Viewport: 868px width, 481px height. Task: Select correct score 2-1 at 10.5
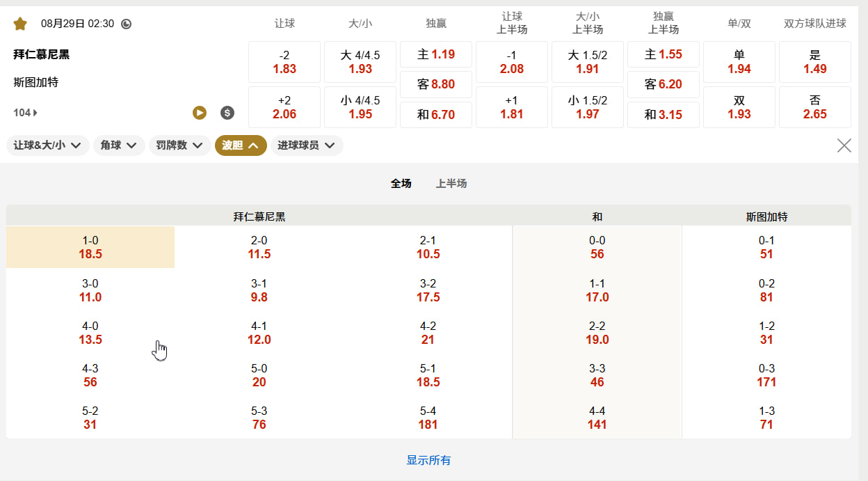point(428,247)
